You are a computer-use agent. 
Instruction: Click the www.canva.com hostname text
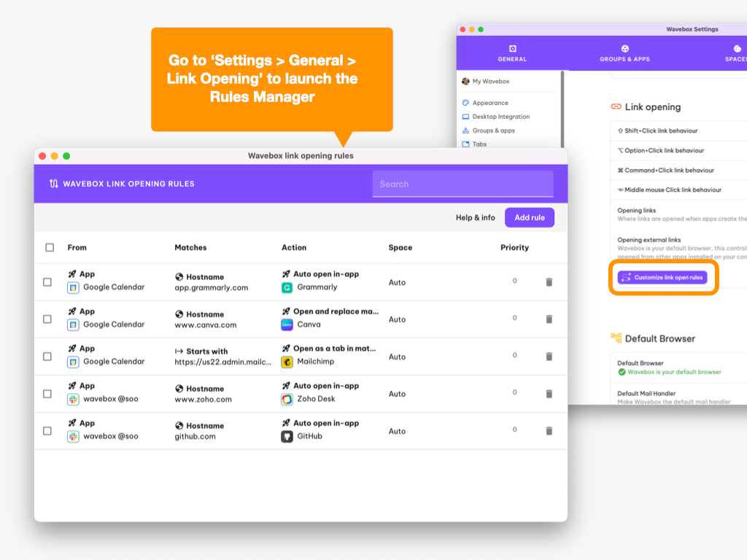[205, 324]
